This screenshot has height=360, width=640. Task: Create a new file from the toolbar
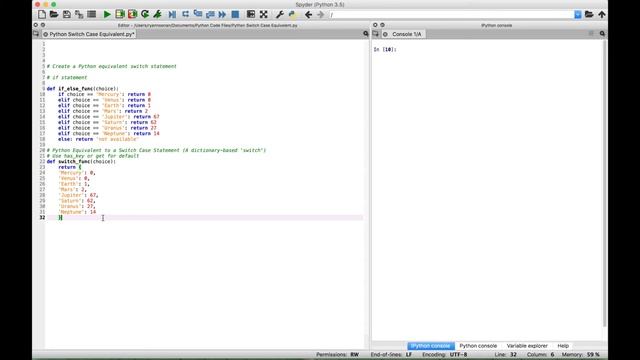click(42, 15)
